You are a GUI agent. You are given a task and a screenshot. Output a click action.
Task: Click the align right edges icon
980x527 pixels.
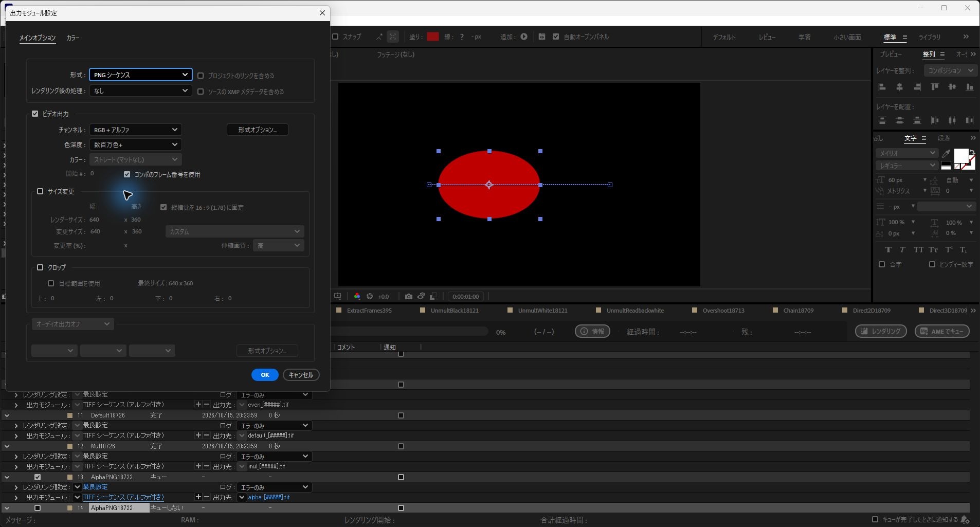[x=917, y=87]
